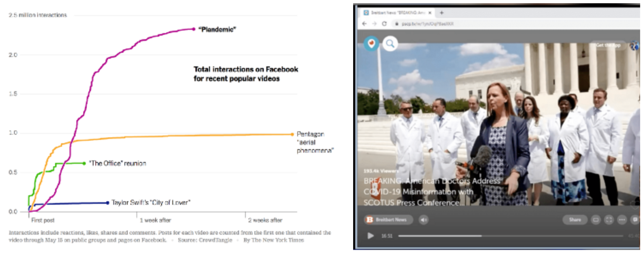This screenshot has height=254, width=644.
Task: Play the video with the play button
Action: coord(370,236)
